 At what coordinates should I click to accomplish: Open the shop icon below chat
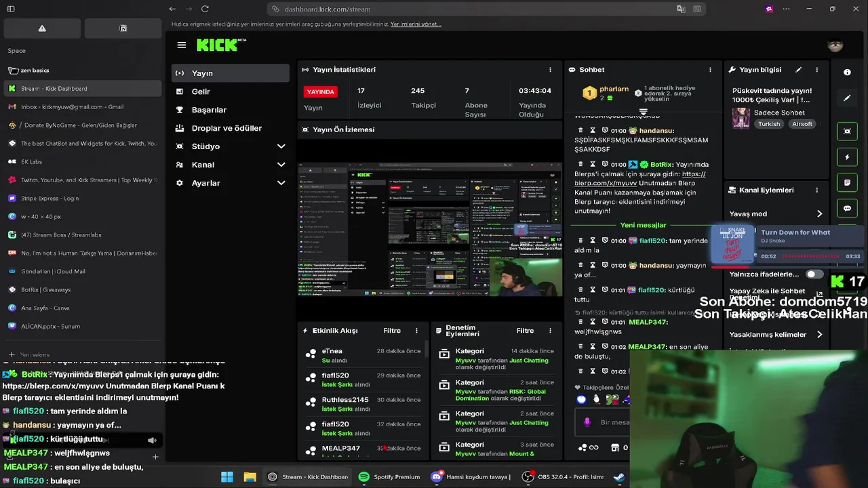[x=615, y=447]
